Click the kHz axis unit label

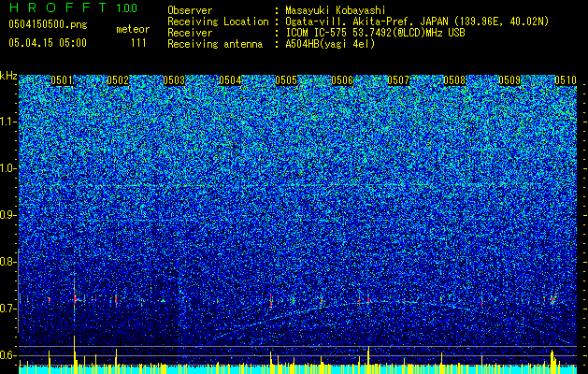coord(8,76)
